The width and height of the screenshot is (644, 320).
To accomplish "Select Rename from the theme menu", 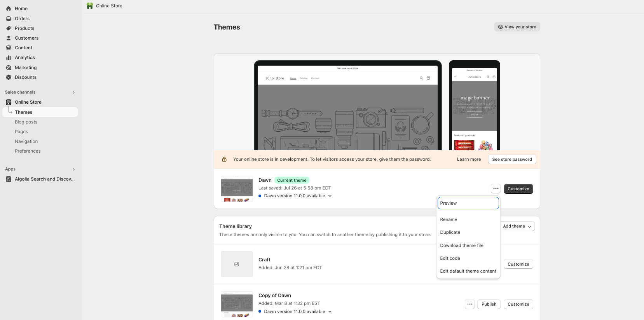I will [x=468, y=219].
